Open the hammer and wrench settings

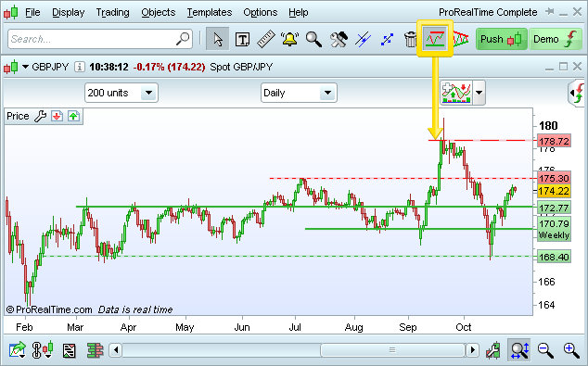pos(339,39)
